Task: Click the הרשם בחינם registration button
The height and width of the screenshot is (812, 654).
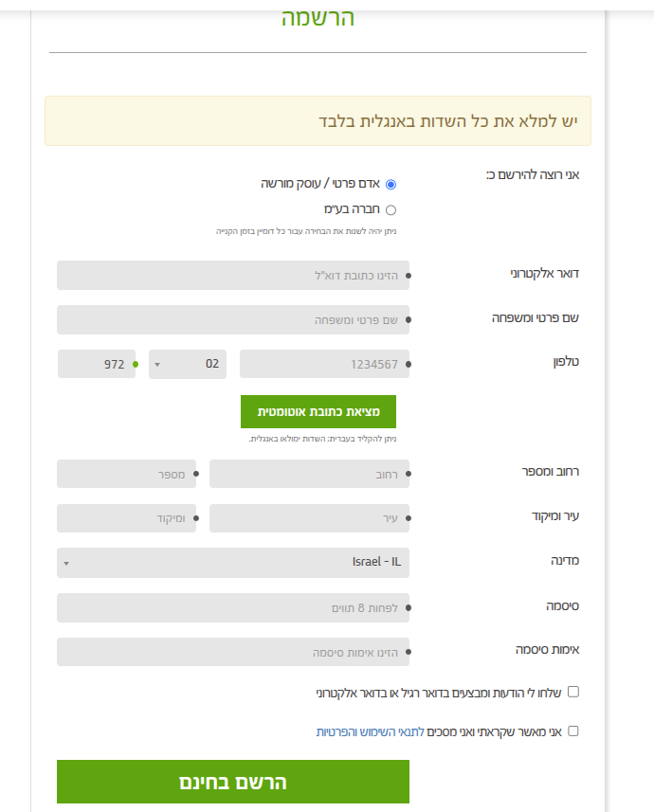Action: click(233, 782)
